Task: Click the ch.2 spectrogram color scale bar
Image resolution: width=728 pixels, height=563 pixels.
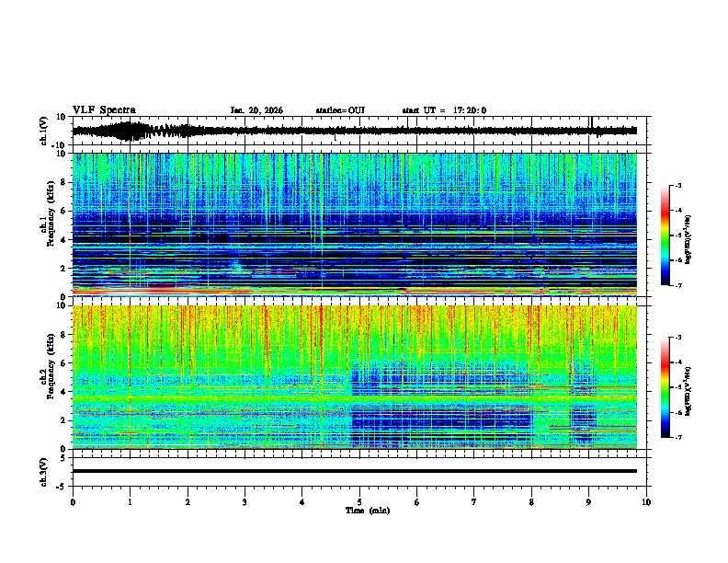Action: tap(665, 387)
